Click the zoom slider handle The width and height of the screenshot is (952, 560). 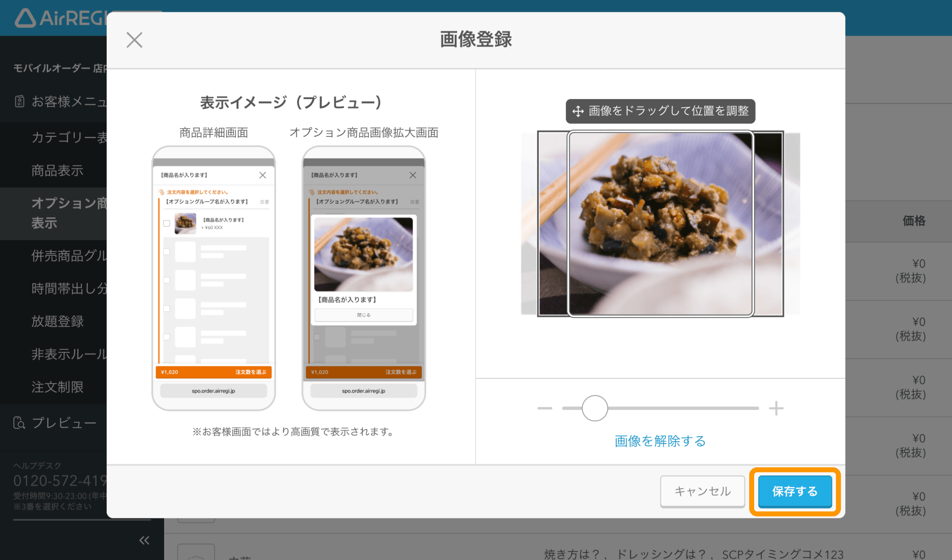point(595,408)
